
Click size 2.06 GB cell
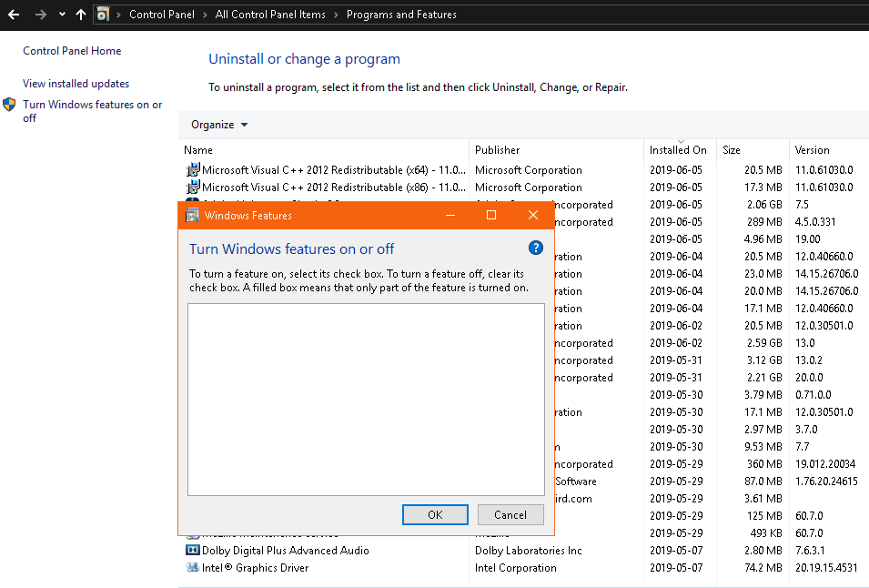tap(764, 205)
